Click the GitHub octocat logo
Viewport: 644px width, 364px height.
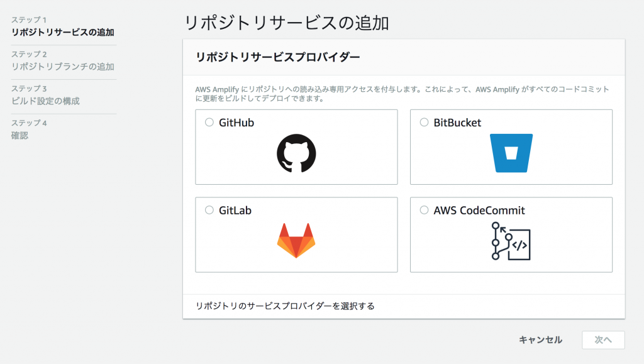tap(296, 153)
